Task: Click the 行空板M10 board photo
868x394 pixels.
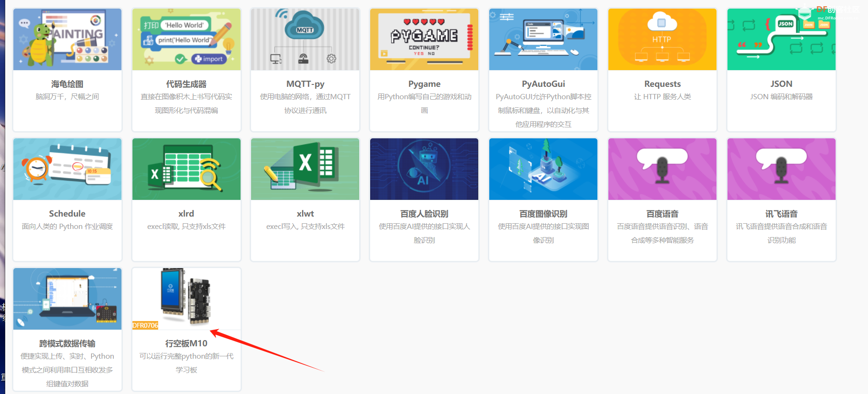Action: [x=186, y=299]
